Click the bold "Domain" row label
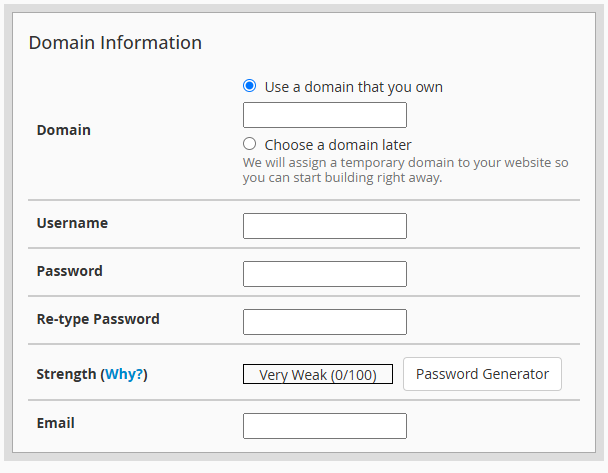The width and height of the screenshot is (608, 473). point(63,130)
